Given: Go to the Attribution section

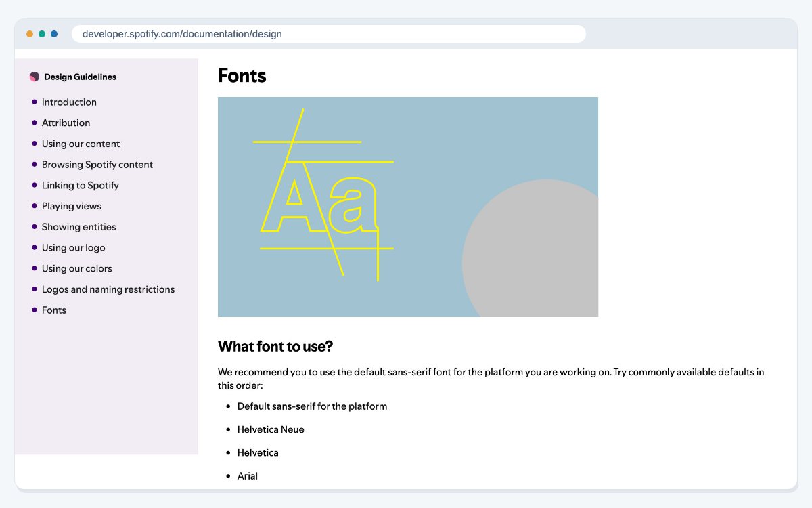Looking at the screenshot, I should point(66,123).
